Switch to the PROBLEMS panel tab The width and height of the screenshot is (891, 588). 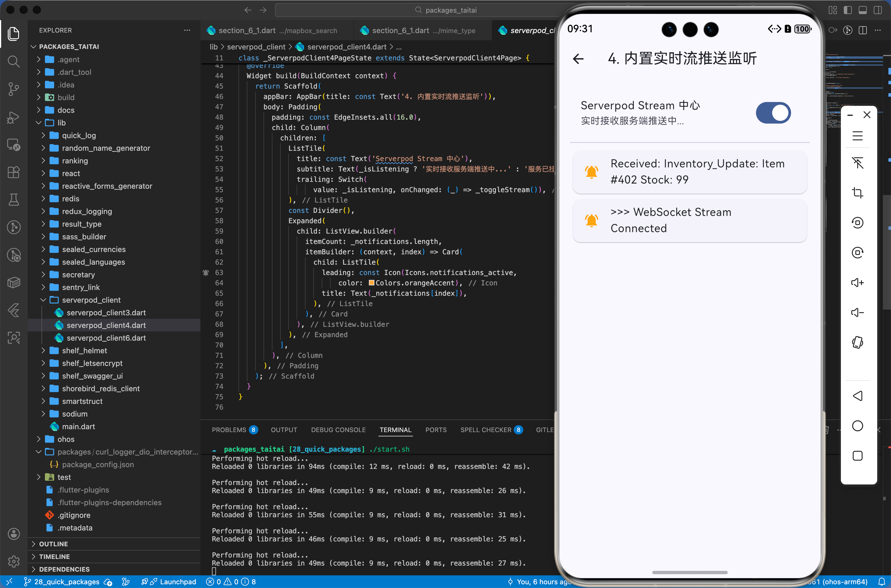229,430
